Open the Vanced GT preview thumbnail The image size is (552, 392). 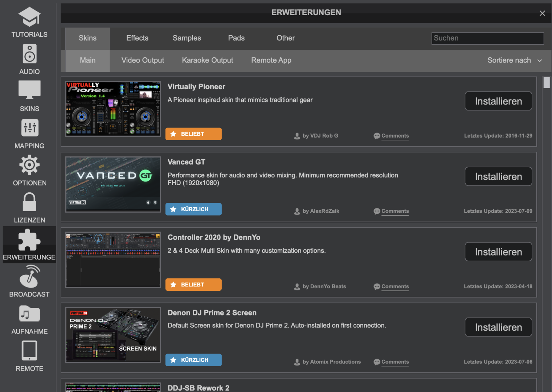[x=113, y=184]
